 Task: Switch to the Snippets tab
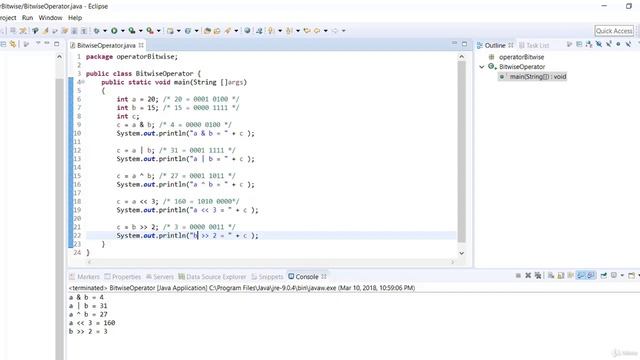(x=267, y=277)
